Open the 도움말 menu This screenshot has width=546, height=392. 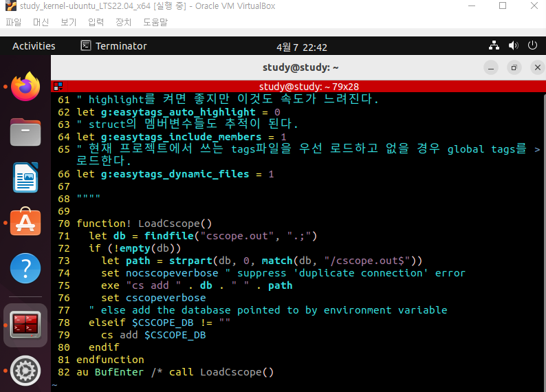155,22
